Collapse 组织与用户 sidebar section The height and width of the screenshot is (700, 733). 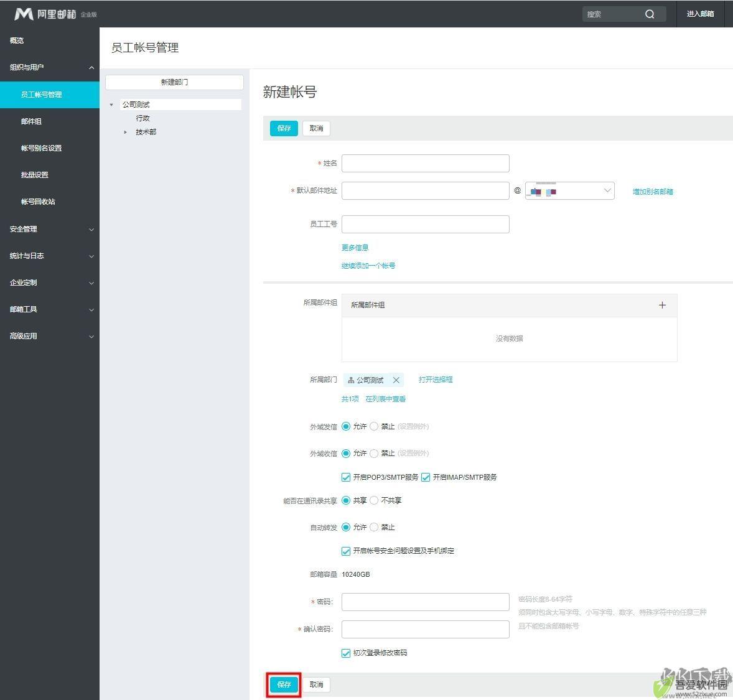(x=91, y=67)
